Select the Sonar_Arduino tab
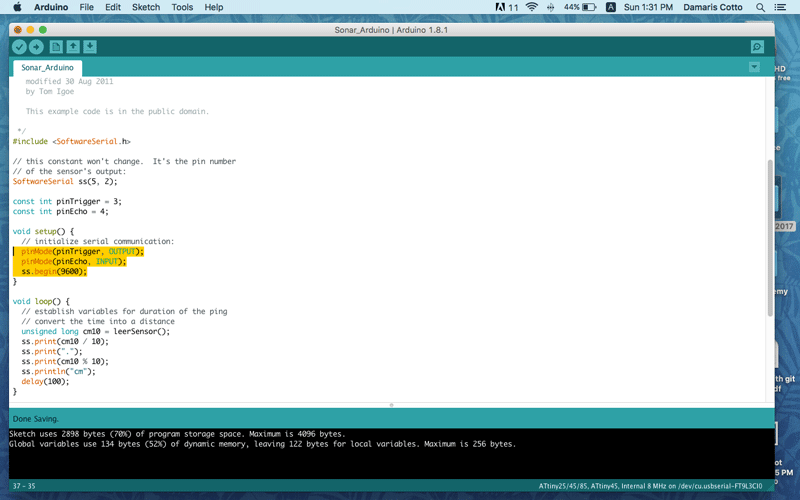This screenshot has height=500, width=800. tap(47, 67)
